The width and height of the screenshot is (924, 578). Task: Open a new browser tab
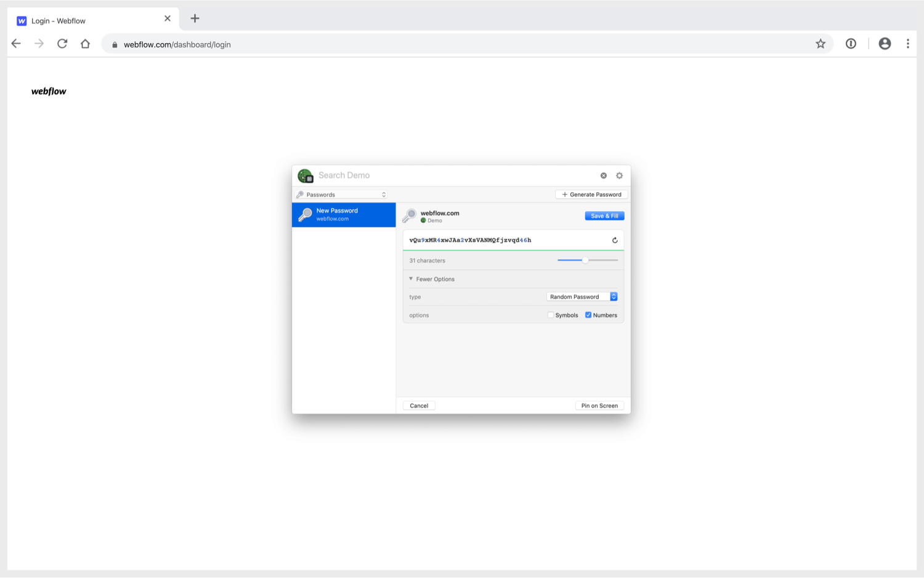click(x=195, y=18)
